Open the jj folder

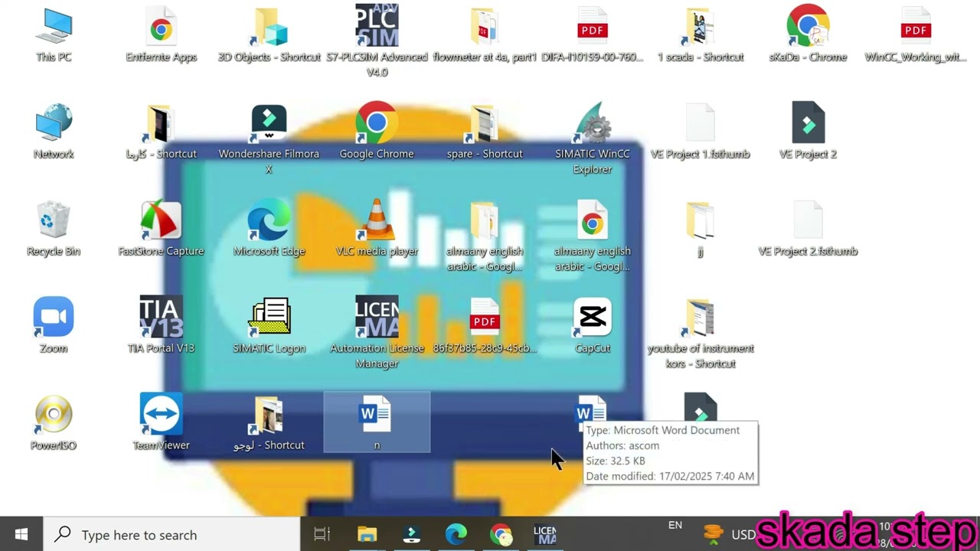point(700,229)
